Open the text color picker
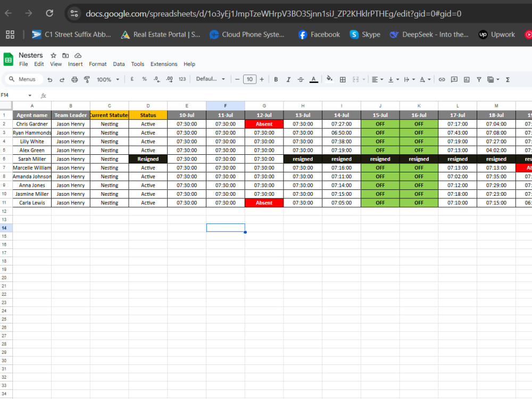 313,79
